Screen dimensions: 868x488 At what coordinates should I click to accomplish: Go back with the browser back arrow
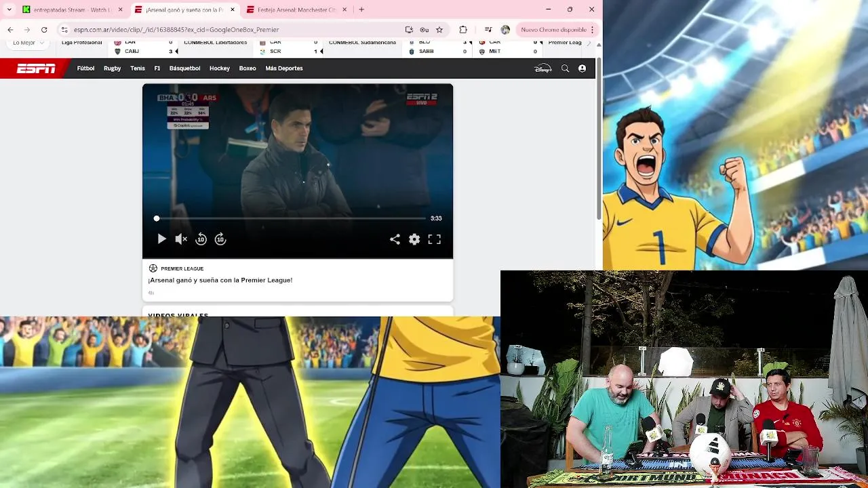tap(10, 30)
